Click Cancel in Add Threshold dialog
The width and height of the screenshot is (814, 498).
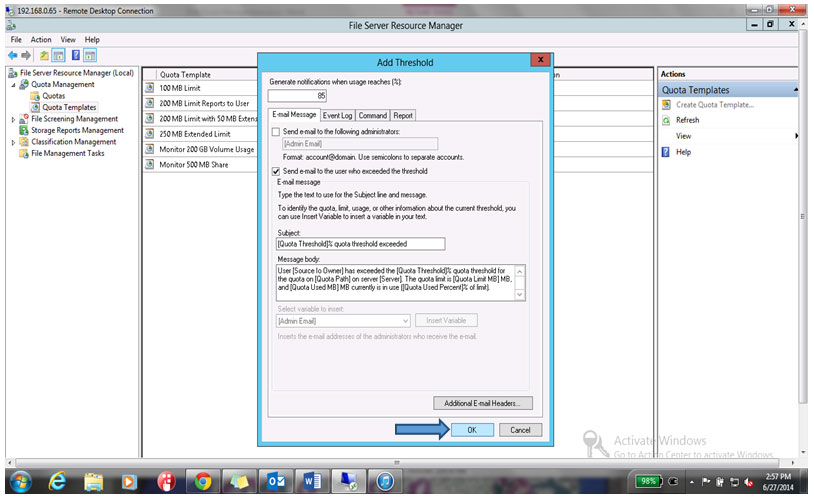[520, 430]
